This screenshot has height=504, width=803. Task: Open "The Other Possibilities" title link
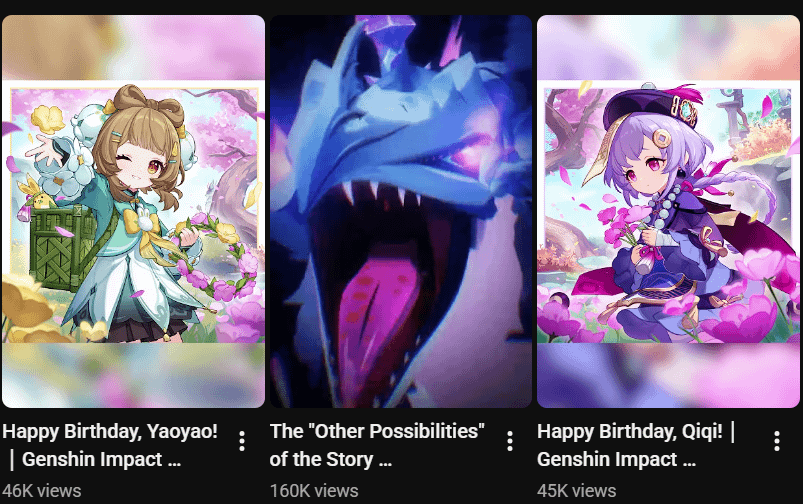[x=377, y=445]
